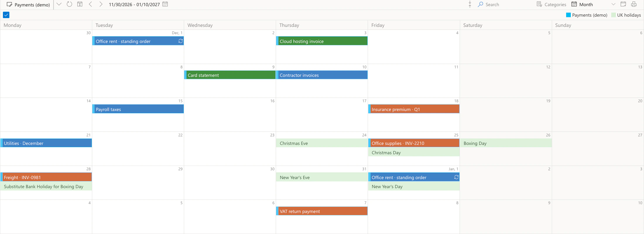This screenshot has width=644, height=234.
Task: Click recurrence icon on Dec 1 Office rent
Action: pos(181,41)
